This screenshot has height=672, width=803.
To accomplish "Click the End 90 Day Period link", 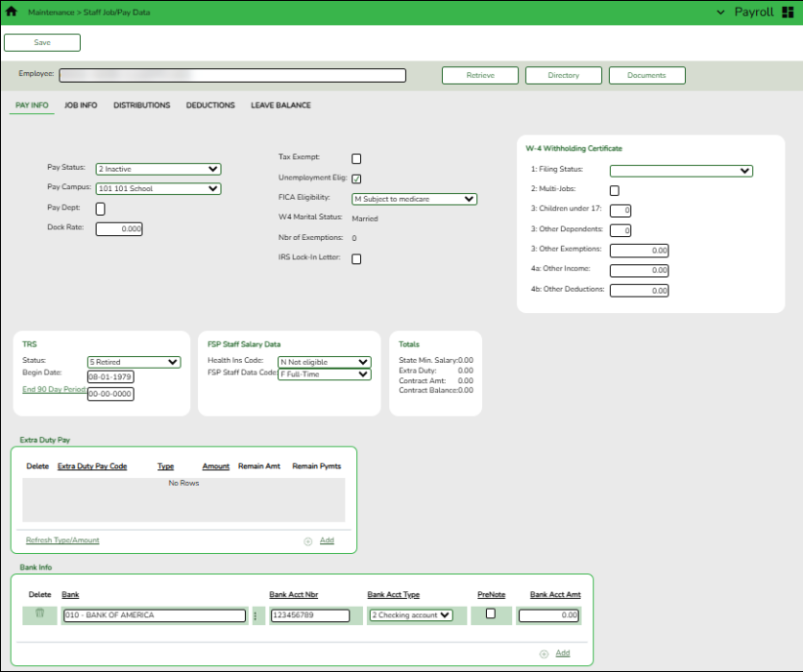I will 55,389.
